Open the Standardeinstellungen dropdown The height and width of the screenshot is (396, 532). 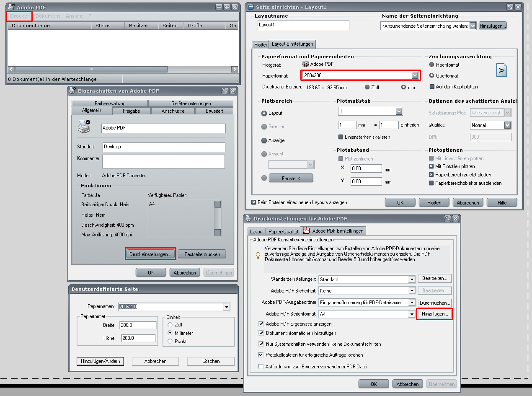click(412, 280)
